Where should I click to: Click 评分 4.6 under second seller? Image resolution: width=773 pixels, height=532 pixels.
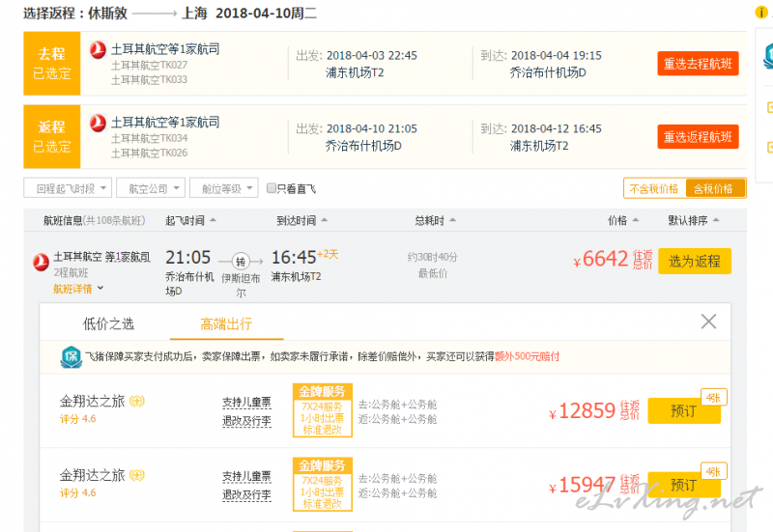coord(78,493)
